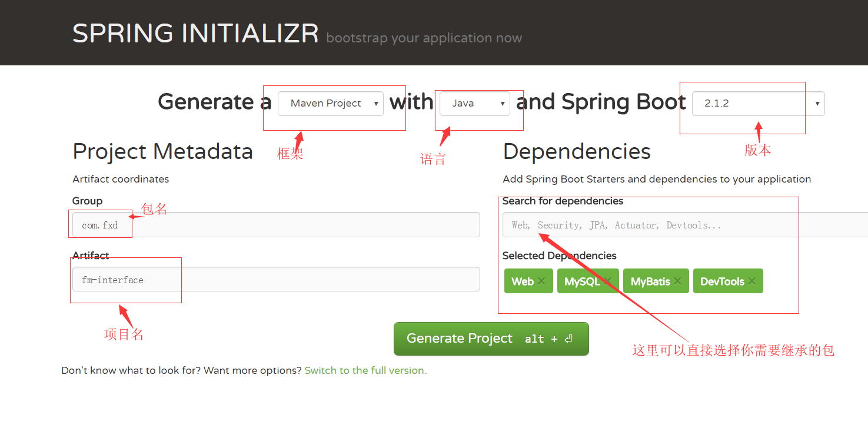Focus the Artifact input field
Image resolution: width=868 pixels, height=441 pixels.
coord(276,279)
